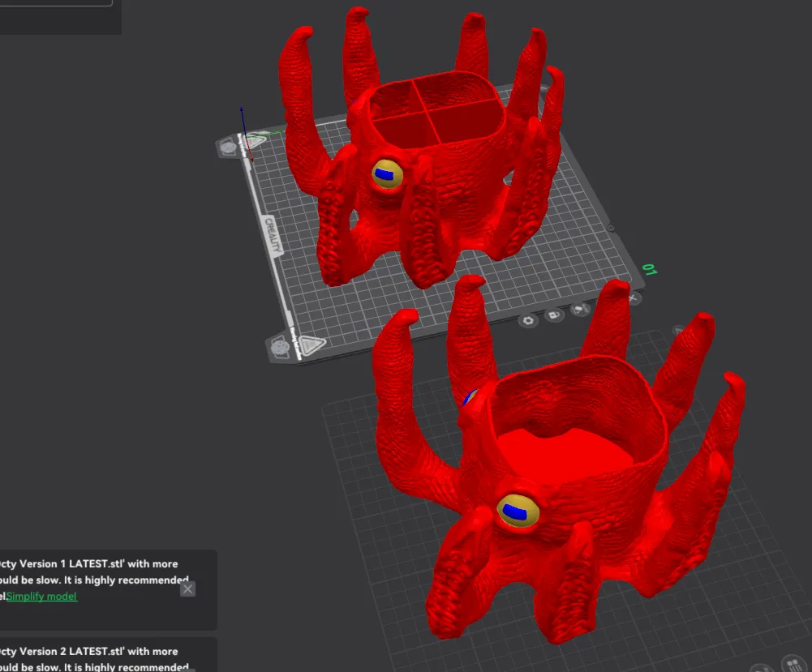Remove plate 01 using its X icon
The height and width of the screenshot is (672, 812).
click(x=632, y=298)
